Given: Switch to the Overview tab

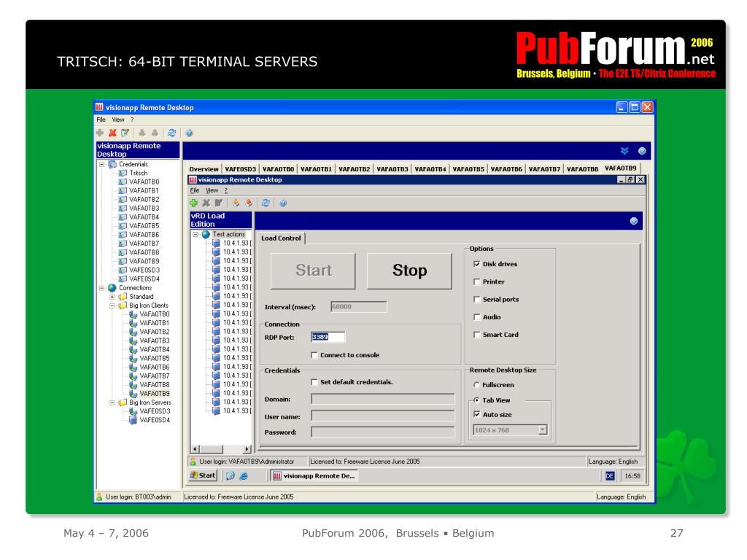Looking at the screenshot, I should point(204,169).
